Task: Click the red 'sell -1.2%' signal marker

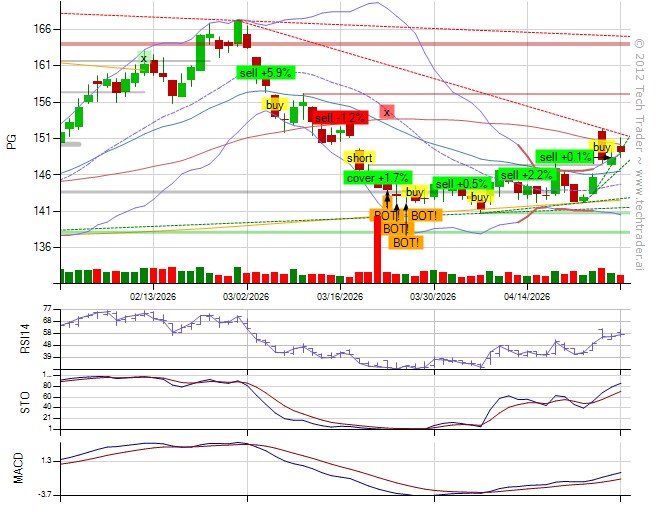Action: click(341, 117)
